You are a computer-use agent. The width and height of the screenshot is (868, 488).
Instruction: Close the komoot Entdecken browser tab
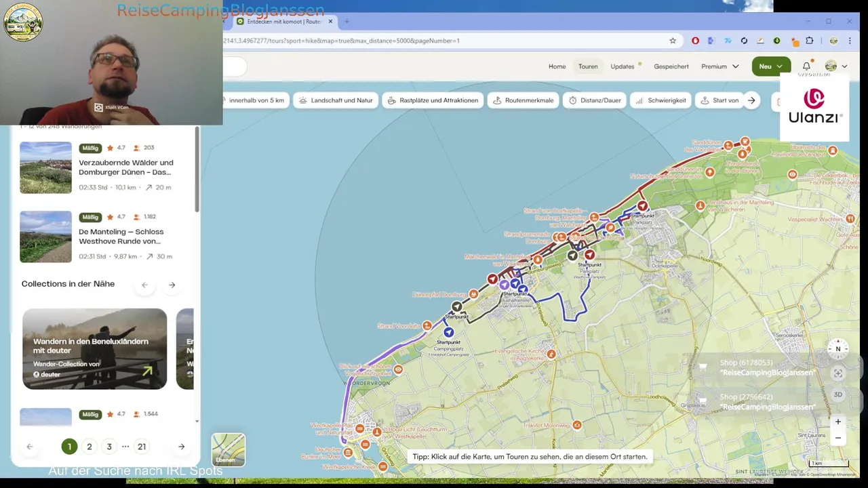(330, 22)
